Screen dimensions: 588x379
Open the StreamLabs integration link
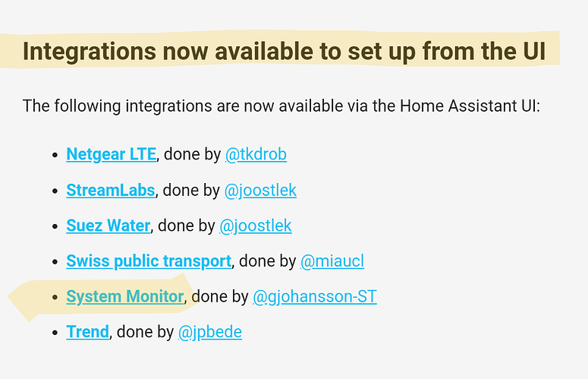pos(111,190)
